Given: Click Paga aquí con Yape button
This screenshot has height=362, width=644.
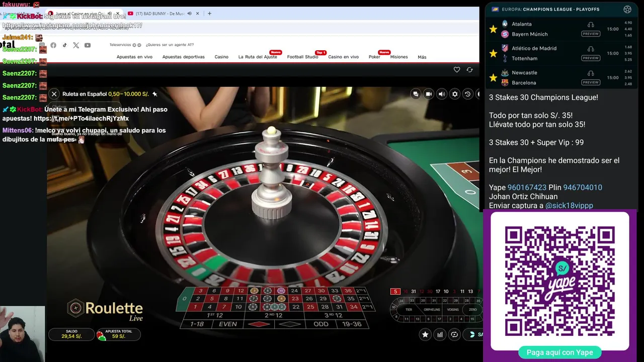Looking at the screenshot, I should (559, 352).
